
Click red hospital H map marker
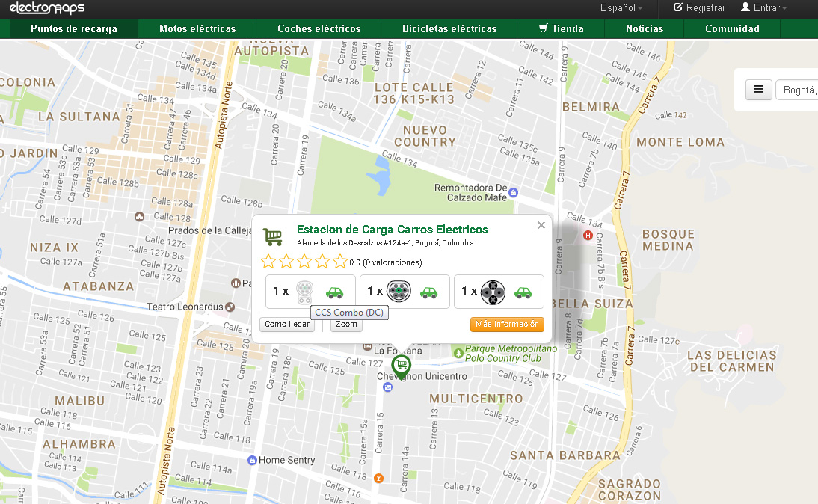point(588,236)
